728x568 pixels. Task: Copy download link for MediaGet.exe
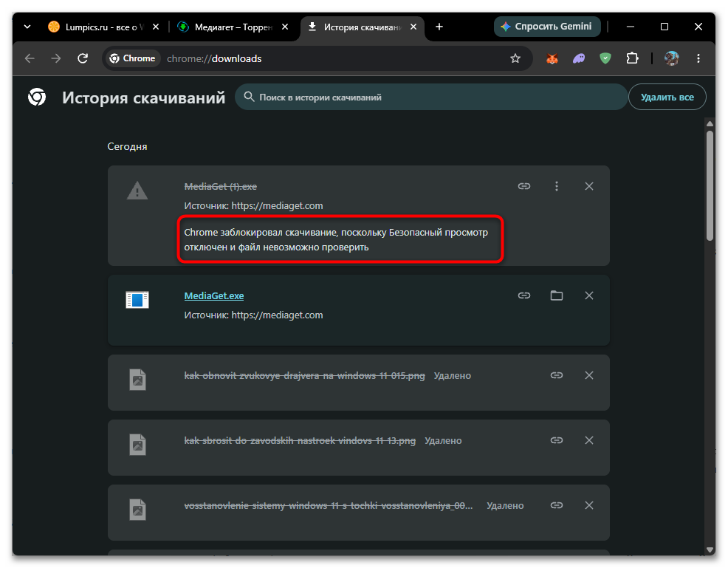point(524,295)
